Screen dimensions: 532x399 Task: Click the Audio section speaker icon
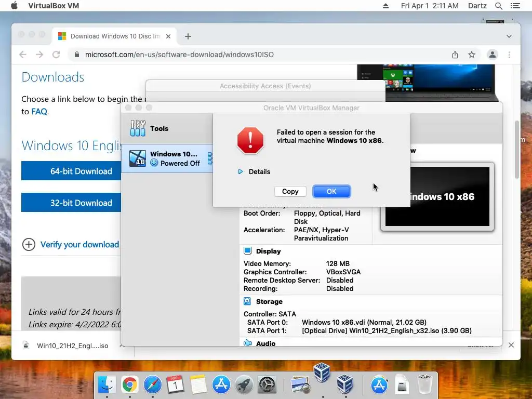pos(248,343)
